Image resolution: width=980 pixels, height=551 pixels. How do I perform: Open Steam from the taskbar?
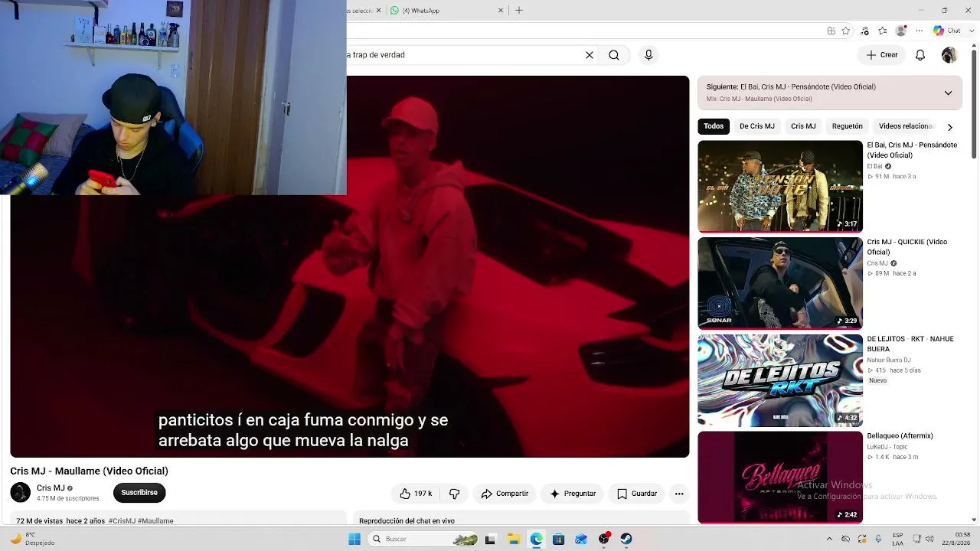(x=626, y=539)
